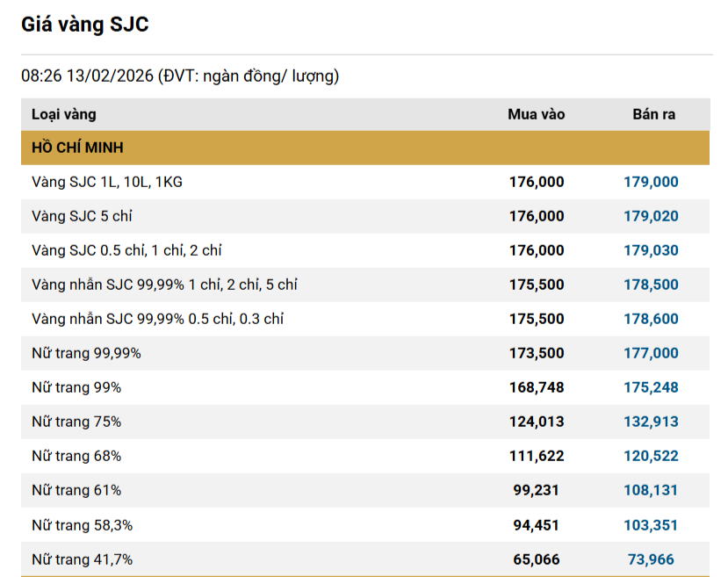This screenshot has height=577, width=728.
Task: Select row 'Vàng SJC 0.5 chỉ, 1 chỉ, 2 chỉ'
Action: 365,250
